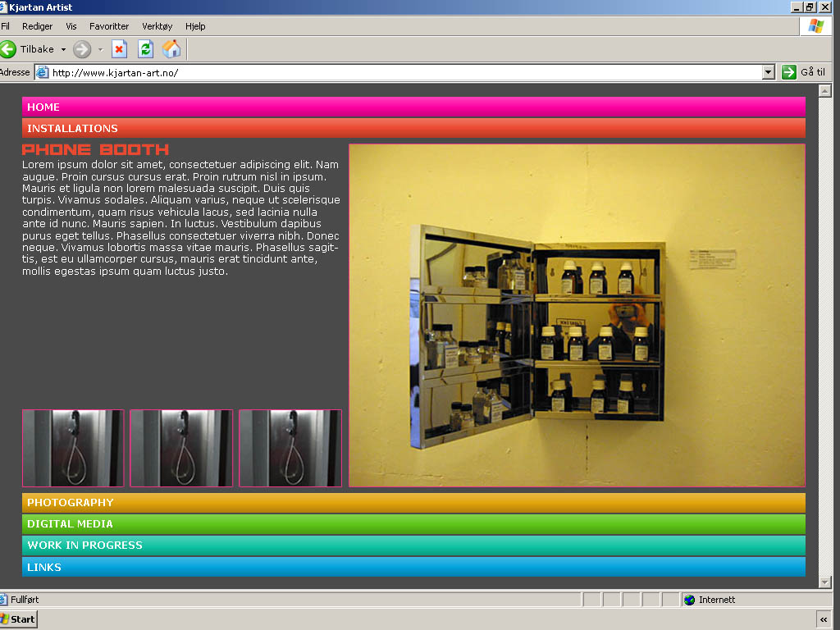Expand the taskbar tray chevron
This screenshot has width=840, height=630.
[823, 619]
